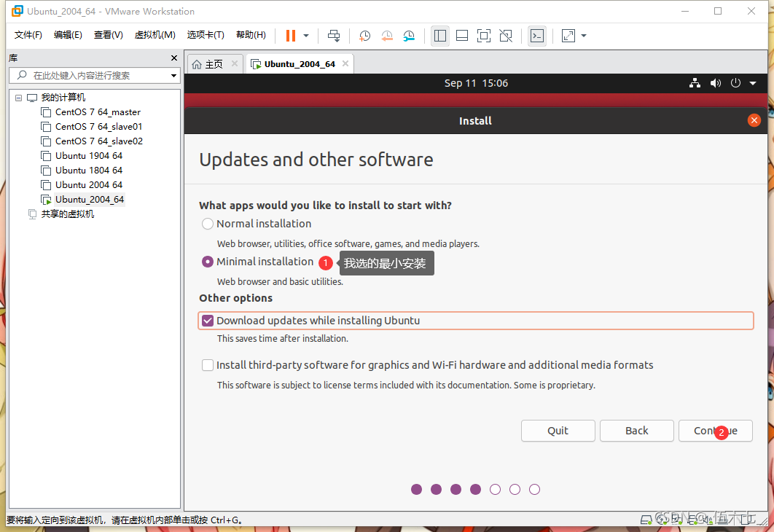Viewport: 774px width, 532px height.
Task: Collapse the 我的计算机 tree node
Action: 18,98
